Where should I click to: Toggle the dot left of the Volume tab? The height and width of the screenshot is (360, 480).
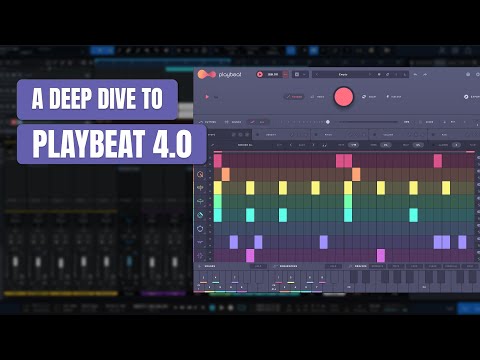(374, 135)
